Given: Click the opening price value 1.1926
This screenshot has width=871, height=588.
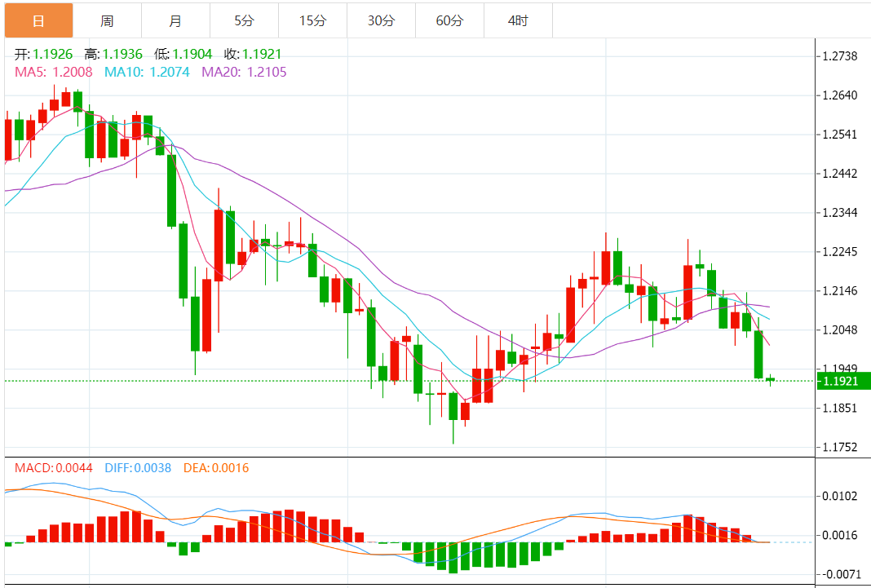Looking at the screenshot, I should coord(53,55).
